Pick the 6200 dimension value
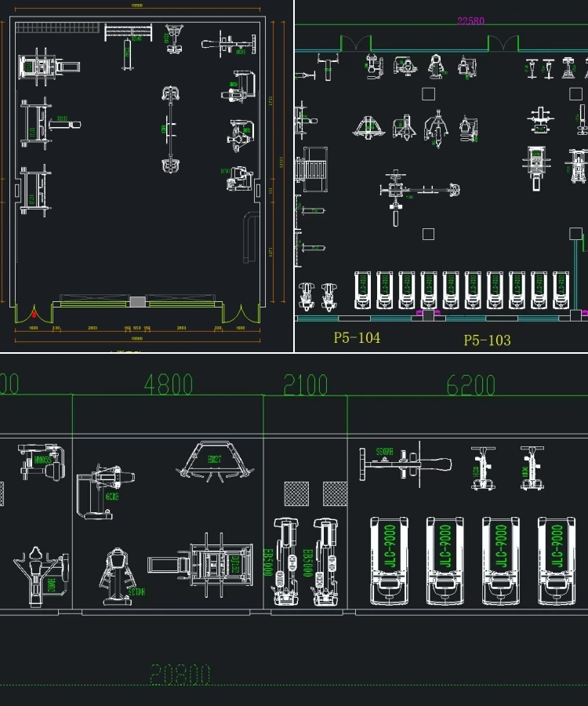This screenshot has height=706, width=588. pyautogui.click(x=470, y=385)
